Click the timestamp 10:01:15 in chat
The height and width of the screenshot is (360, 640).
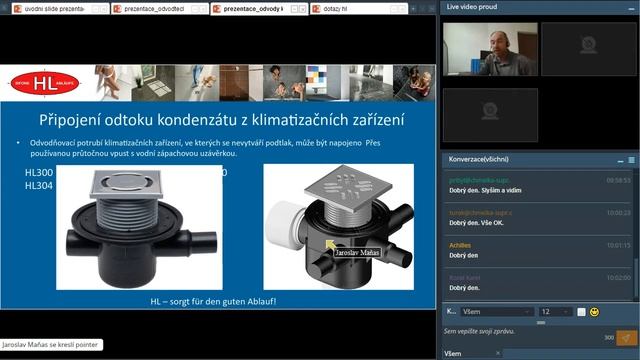[x=618, y=245]
